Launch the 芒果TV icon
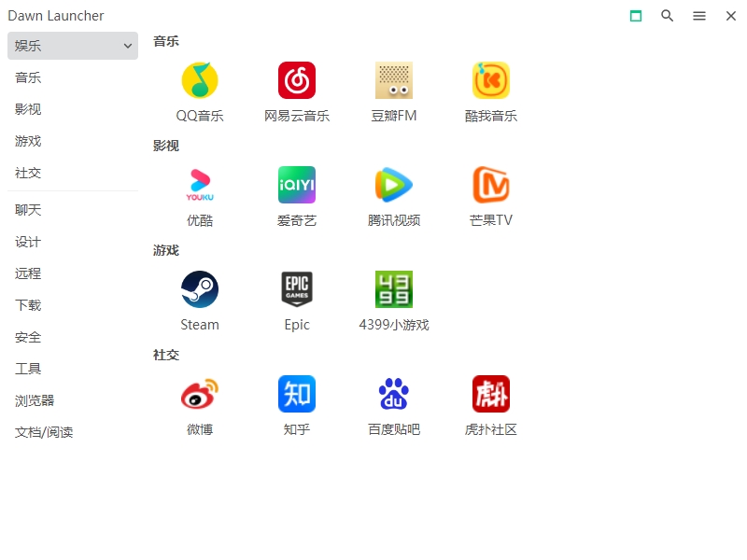 pos(491,185)
